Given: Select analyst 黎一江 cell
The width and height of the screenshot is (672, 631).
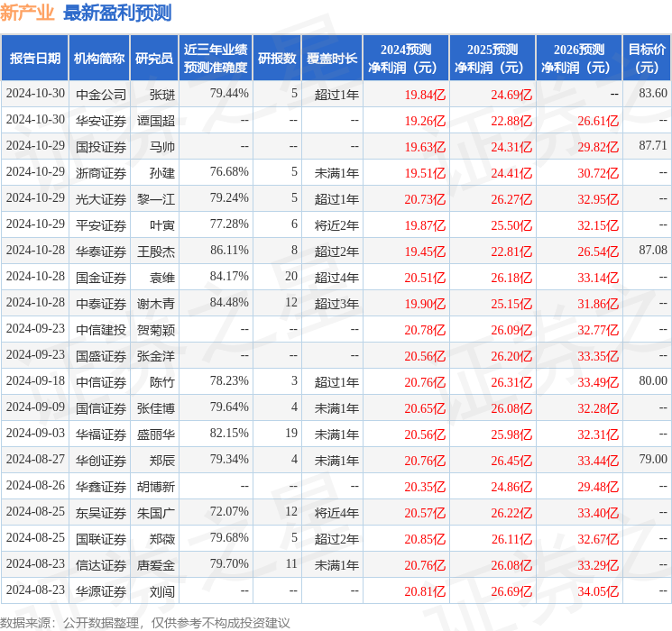Looking at the screenshot, I should (x=156, y=199).
